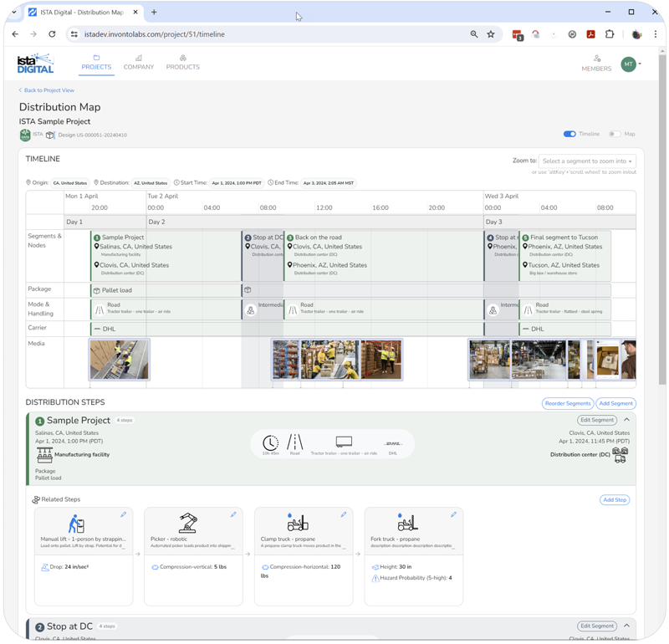Open the Zoom to segment dropdown
This screenshot has width=669, height=644.
(x=587, y=161)
